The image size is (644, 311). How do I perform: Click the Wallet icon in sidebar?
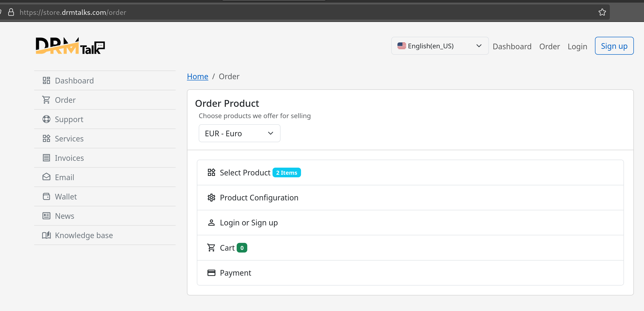(46, 196)
